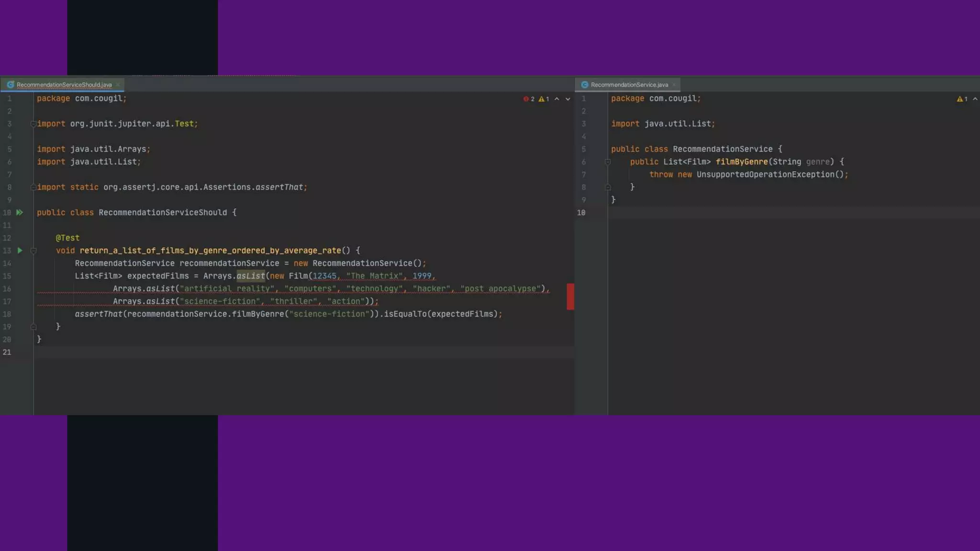Run the return_a_list_of_films test gutter icon
The height and width of the screenshot is (551, 980).
pos(20,250)
